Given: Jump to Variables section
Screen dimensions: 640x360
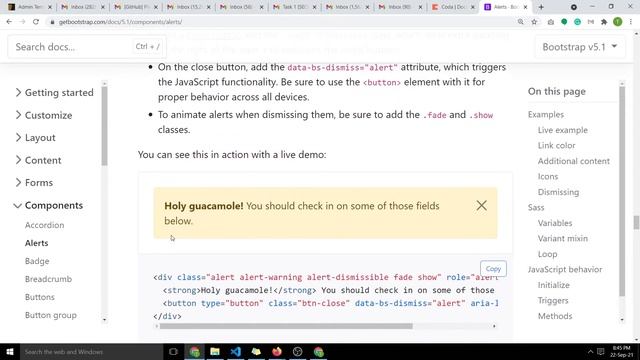Looking at the screenshot, I should point(555,223).
